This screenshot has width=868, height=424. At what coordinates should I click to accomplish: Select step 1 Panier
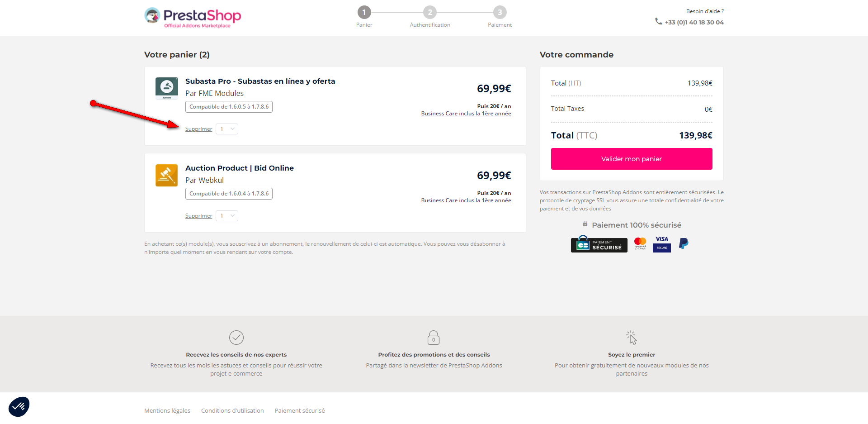point(364,13)
